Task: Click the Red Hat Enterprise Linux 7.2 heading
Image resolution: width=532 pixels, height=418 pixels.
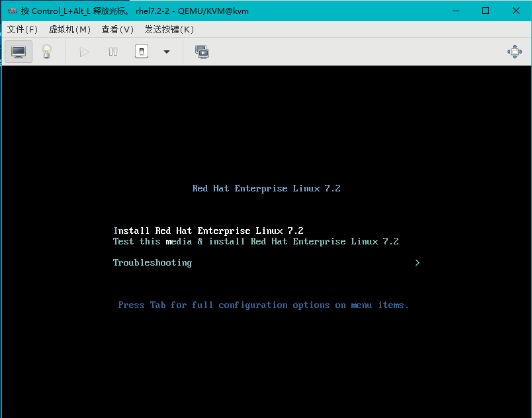Action: click(x=267, y=188)
